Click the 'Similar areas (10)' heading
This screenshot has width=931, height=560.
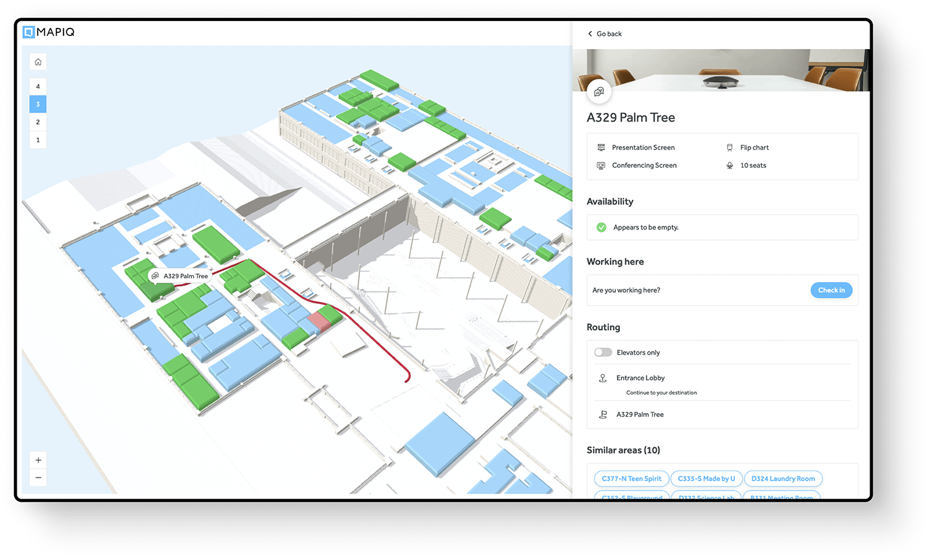(x=623, y=450)
